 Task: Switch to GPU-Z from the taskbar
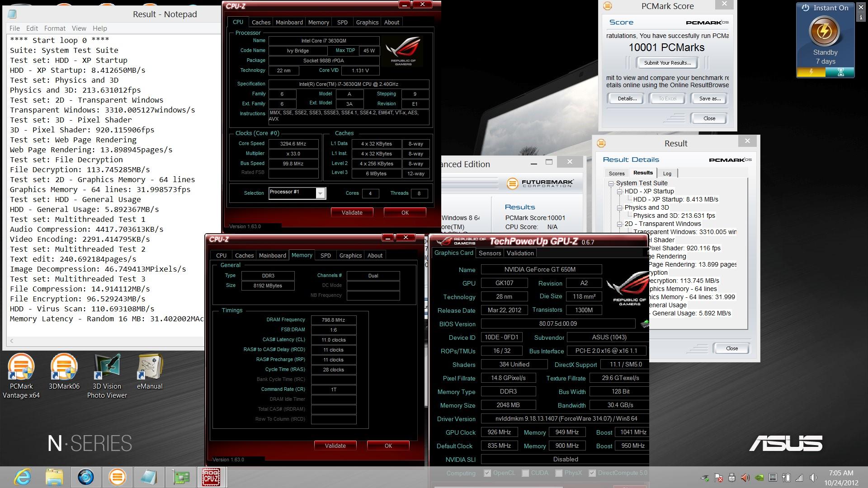pyautogui.click(x=180, y=477)
